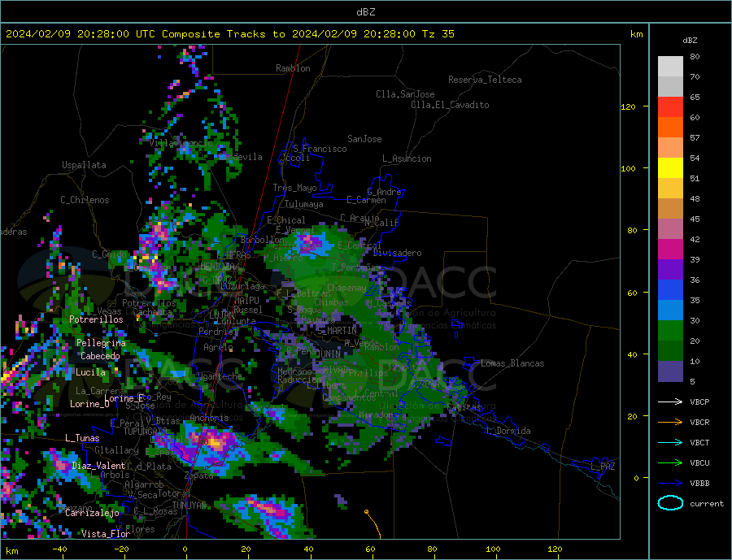
Task: Click the Lucila label
Action: (x=90, y=372)
